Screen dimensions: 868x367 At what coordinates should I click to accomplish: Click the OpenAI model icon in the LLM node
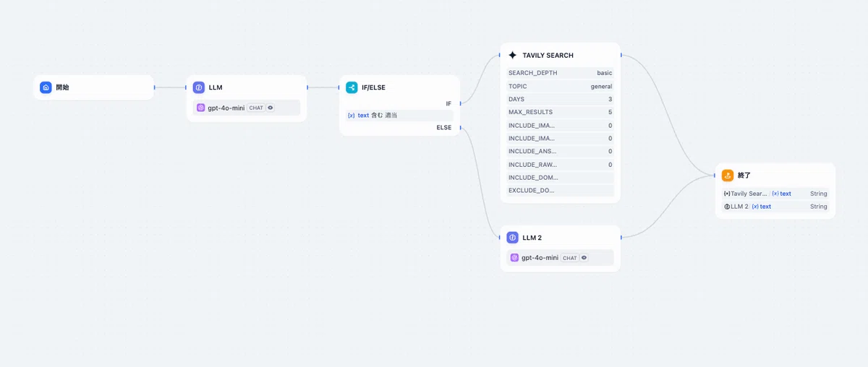201,108
